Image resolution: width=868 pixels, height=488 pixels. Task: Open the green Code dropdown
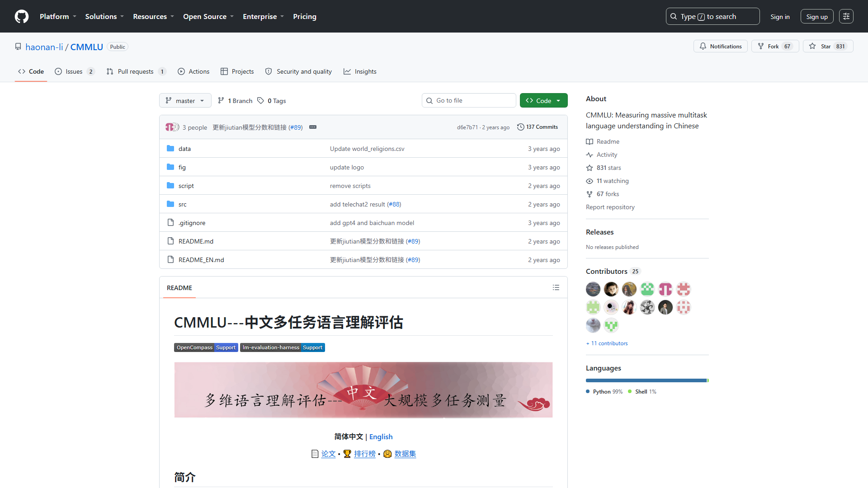[544, 100]
